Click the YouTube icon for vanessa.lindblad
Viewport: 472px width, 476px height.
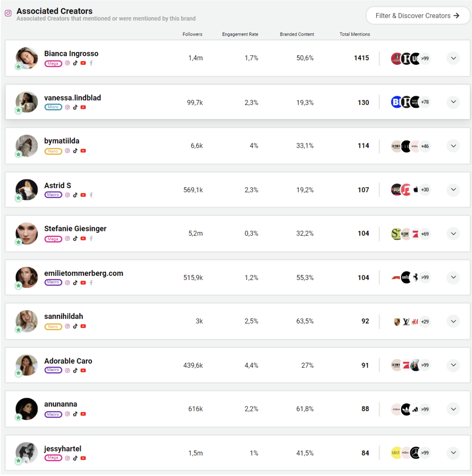pyautogui.click(x=83, y=107)
